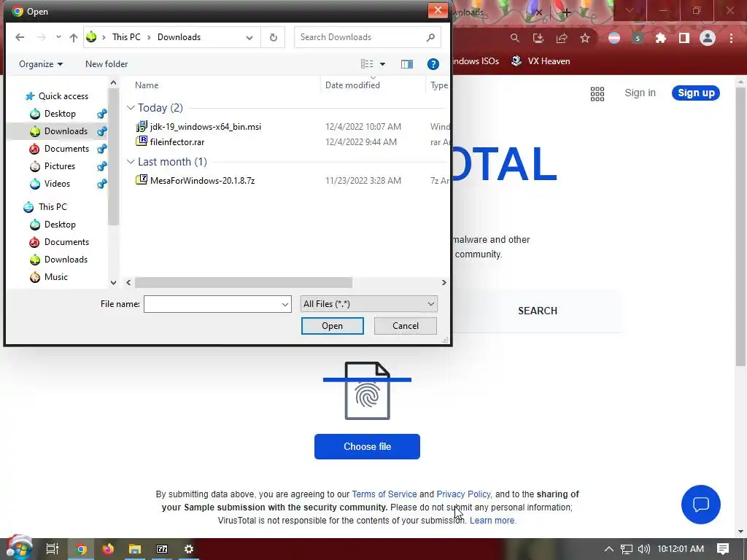Open Music under This PC

[x=49, y=277]
